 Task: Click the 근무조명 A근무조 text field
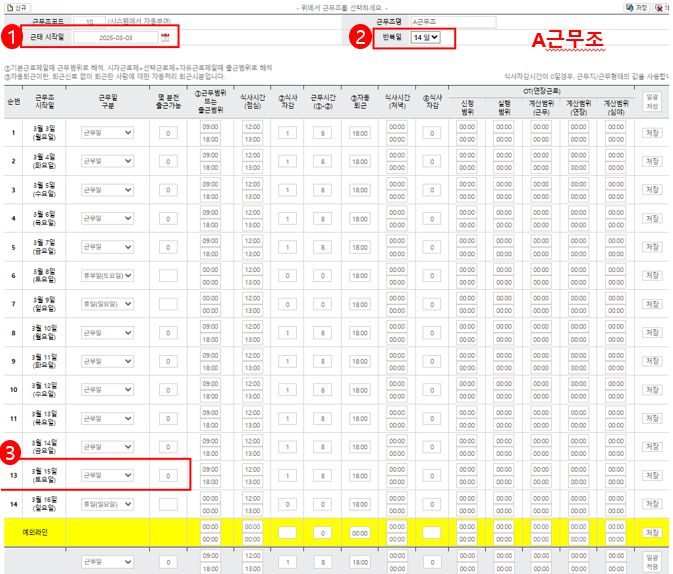455,21
